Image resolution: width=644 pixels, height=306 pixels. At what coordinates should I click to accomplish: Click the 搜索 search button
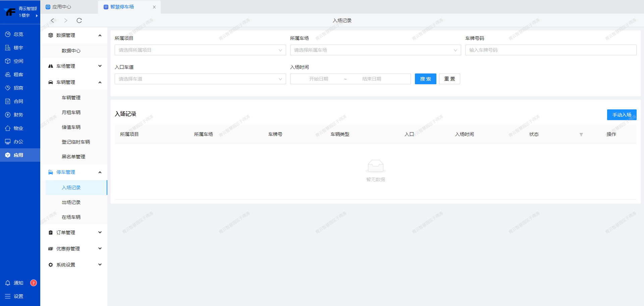coord(425,79)
